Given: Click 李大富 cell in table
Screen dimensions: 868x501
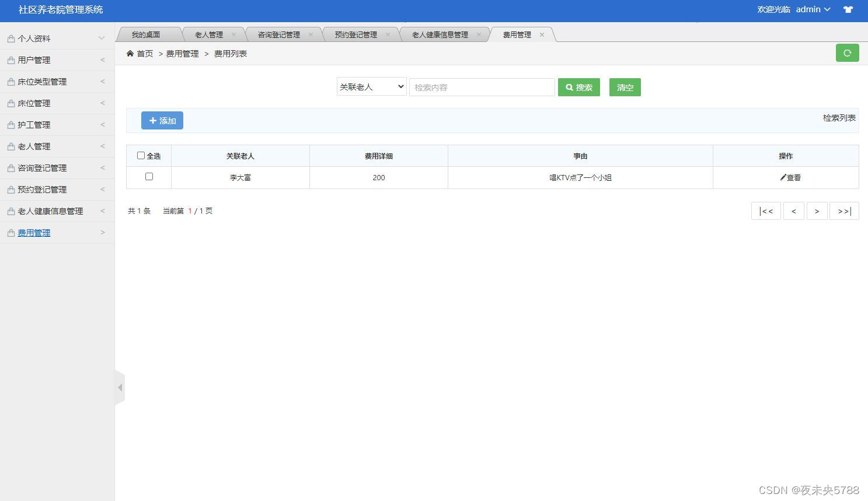Looking at the screenshot, I should click(240, 177).
